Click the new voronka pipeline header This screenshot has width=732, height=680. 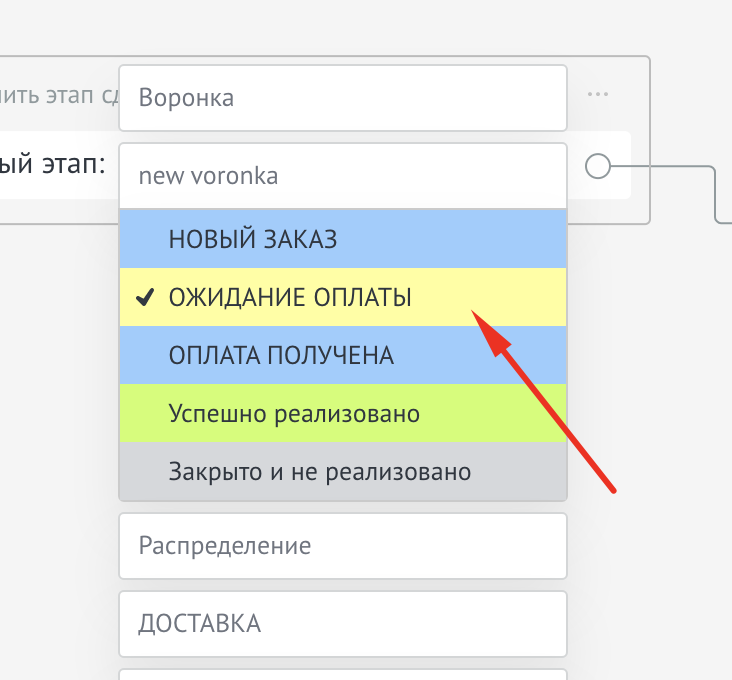click(x=342, y=176)
